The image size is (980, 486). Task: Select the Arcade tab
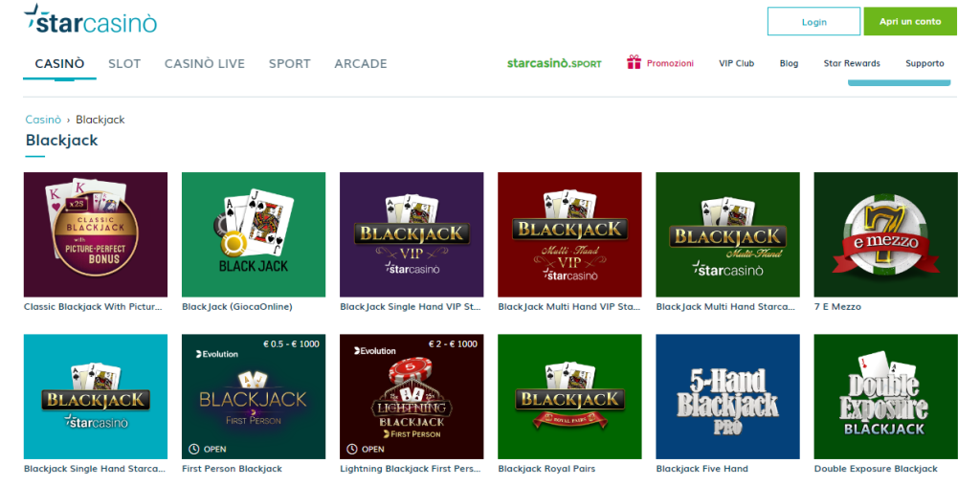click(361, 63)
